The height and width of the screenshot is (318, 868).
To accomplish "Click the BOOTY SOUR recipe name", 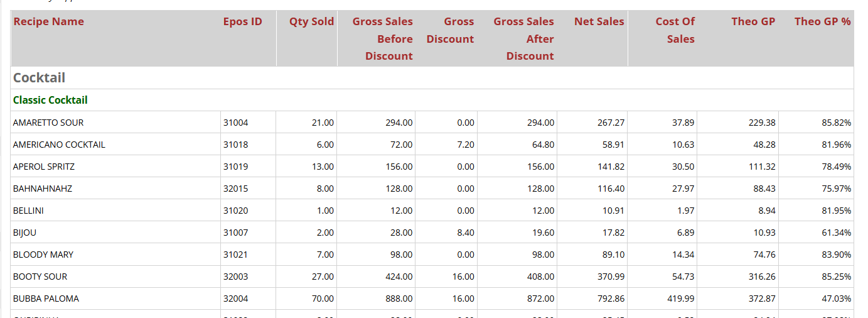I will pyautogui.click(x=40, y=277).
